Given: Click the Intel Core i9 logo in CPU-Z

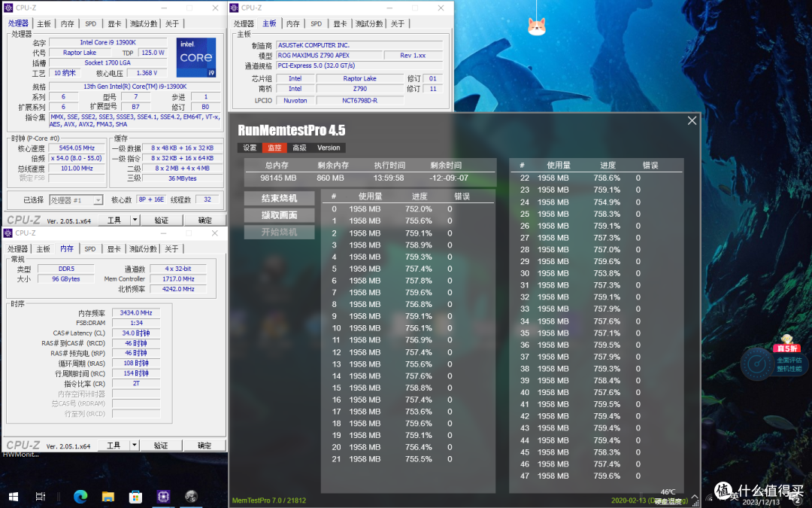Looking at the screenshot, I should 196,57.
